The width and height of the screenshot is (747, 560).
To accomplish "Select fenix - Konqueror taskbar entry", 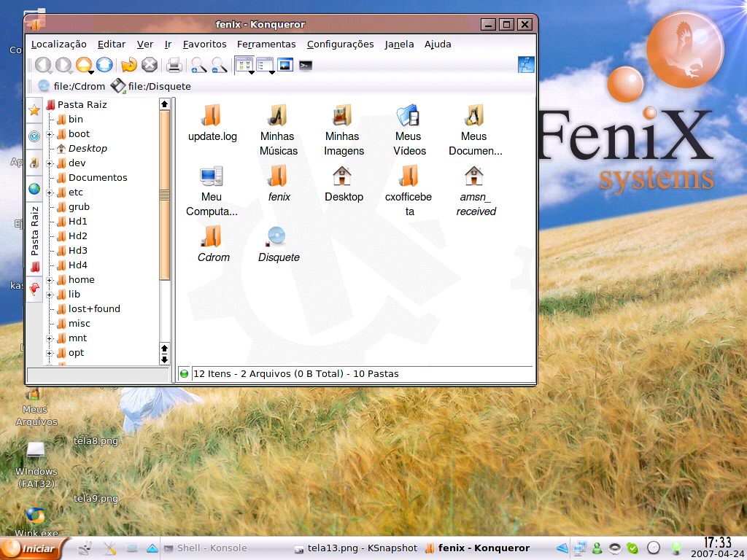I will coord(478,548).
